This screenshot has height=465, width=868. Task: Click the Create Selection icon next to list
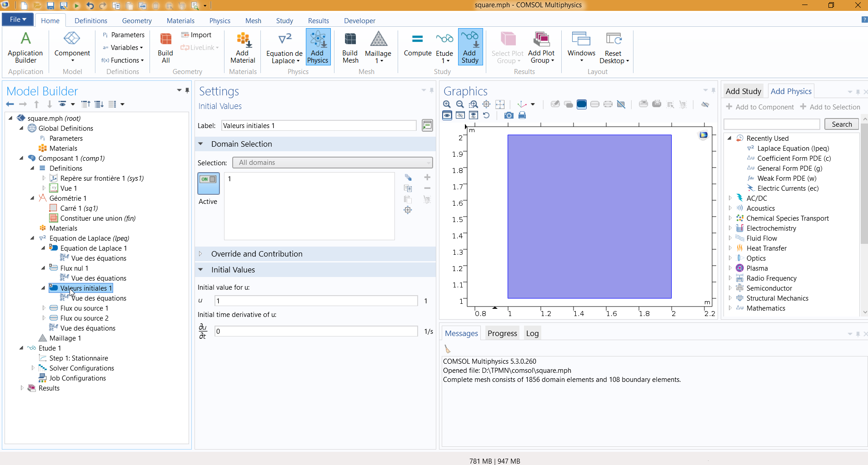(x=408, y=178)
